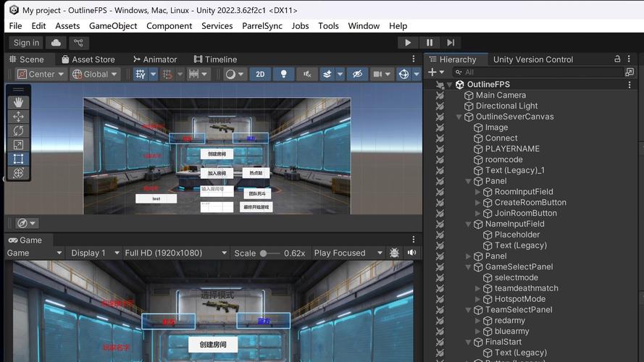
Task: Select the Rotate tool
Action: (18, 131)
